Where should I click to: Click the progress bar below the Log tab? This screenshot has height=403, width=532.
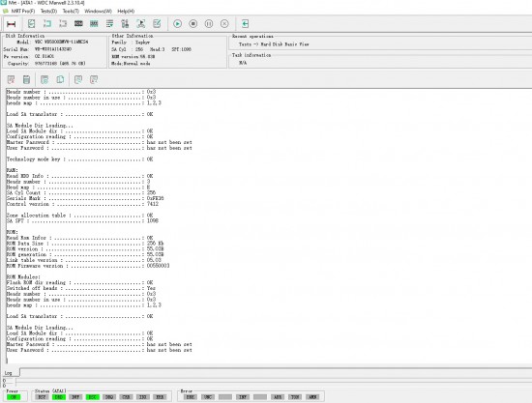[x=274, y=382]
